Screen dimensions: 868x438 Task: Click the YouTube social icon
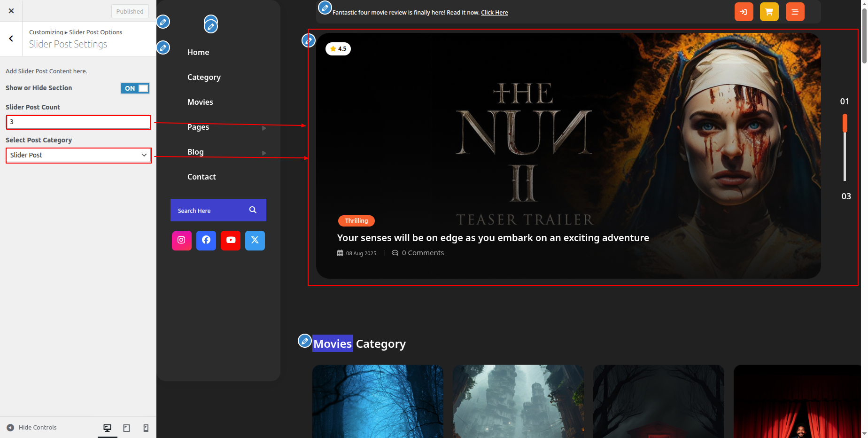point(231,240)
